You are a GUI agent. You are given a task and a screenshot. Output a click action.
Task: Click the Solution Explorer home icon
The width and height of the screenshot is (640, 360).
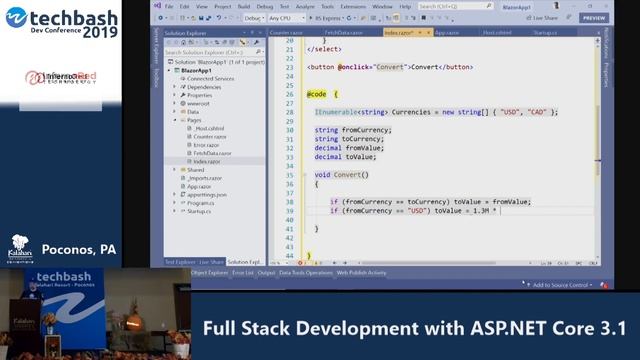coord(184,42)
